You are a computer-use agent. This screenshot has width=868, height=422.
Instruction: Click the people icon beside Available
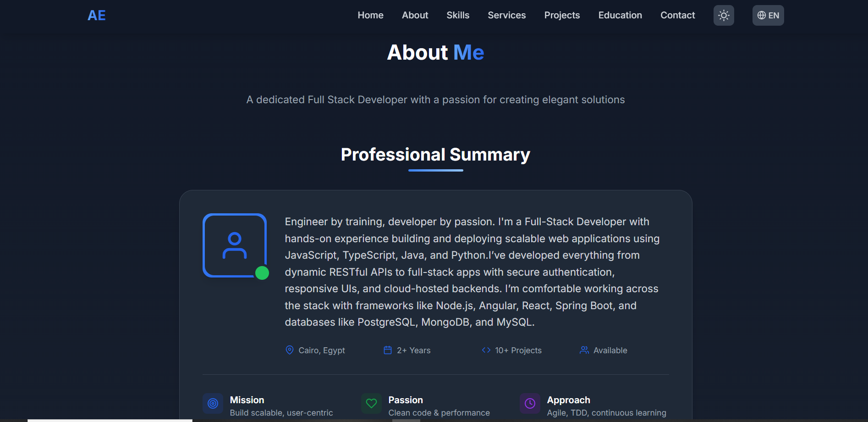pyautogui.click(x=584, y=350)
